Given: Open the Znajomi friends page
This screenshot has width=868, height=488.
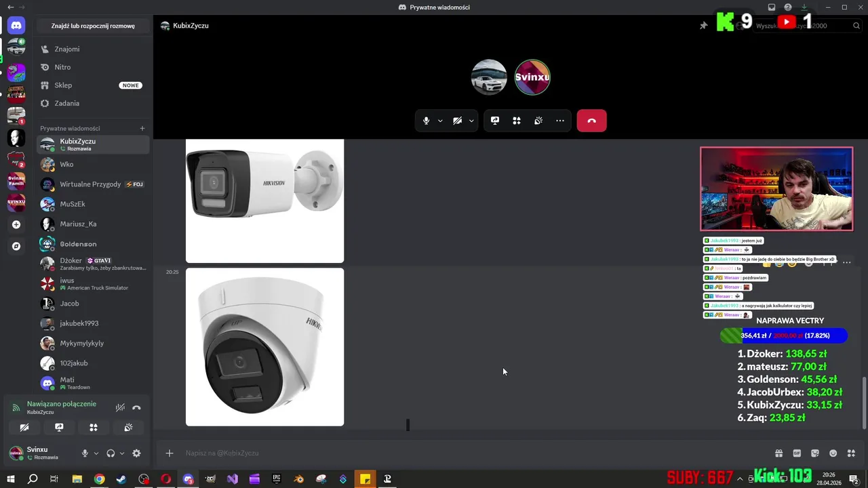Looking at the screenshot, I should coord(94,49).
